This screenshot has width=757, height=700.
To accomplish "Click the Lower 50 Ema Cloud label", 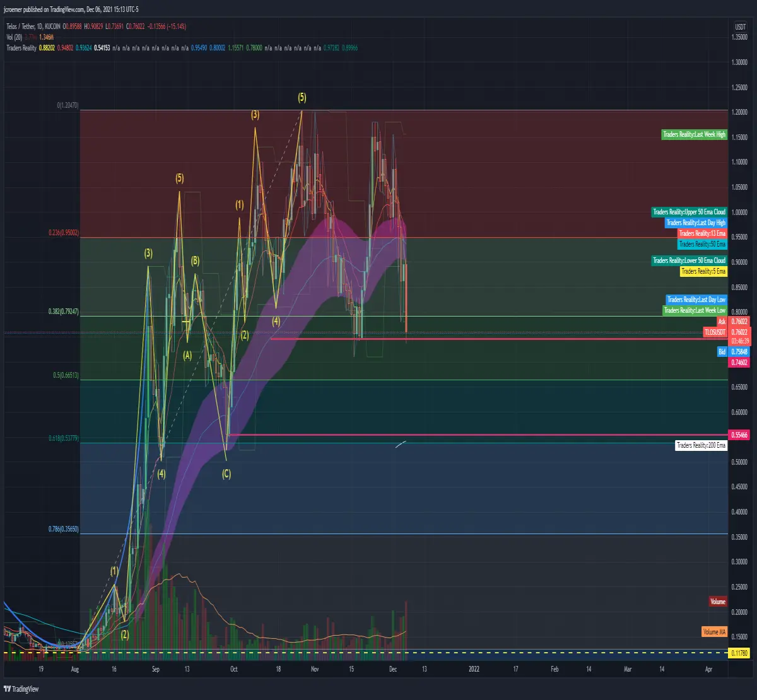I will click(x=689, y=260).
